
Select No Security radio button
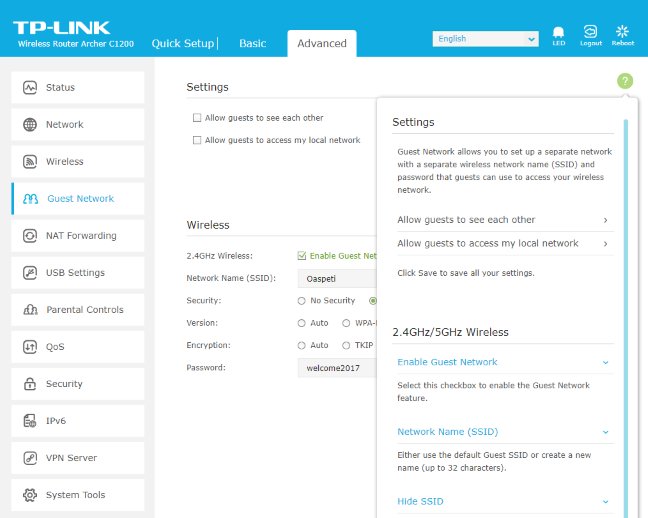[301, 301]
